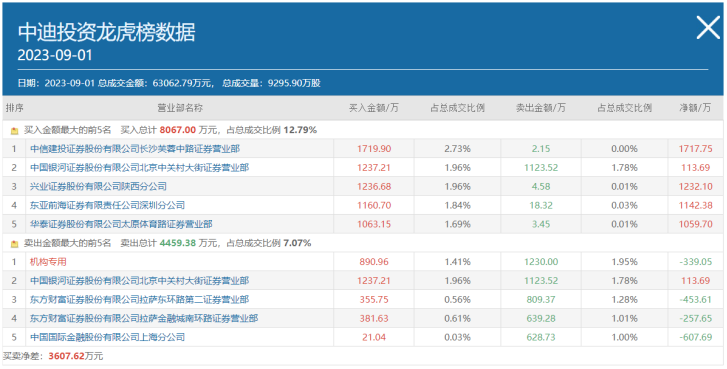The height and width of the screenshot is (369, 727).
Task: Select the sell amount 1230.00
Action: [541, 262]
